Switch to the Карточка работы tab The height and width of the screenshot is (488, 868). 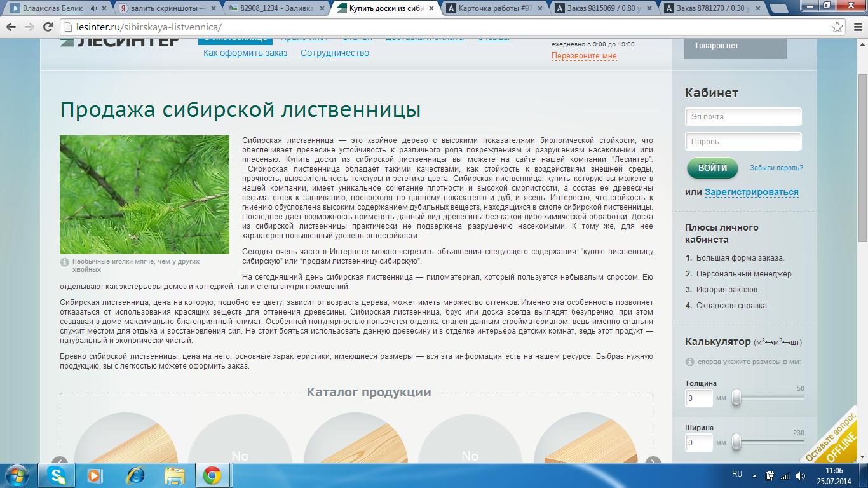click(492, 8)
